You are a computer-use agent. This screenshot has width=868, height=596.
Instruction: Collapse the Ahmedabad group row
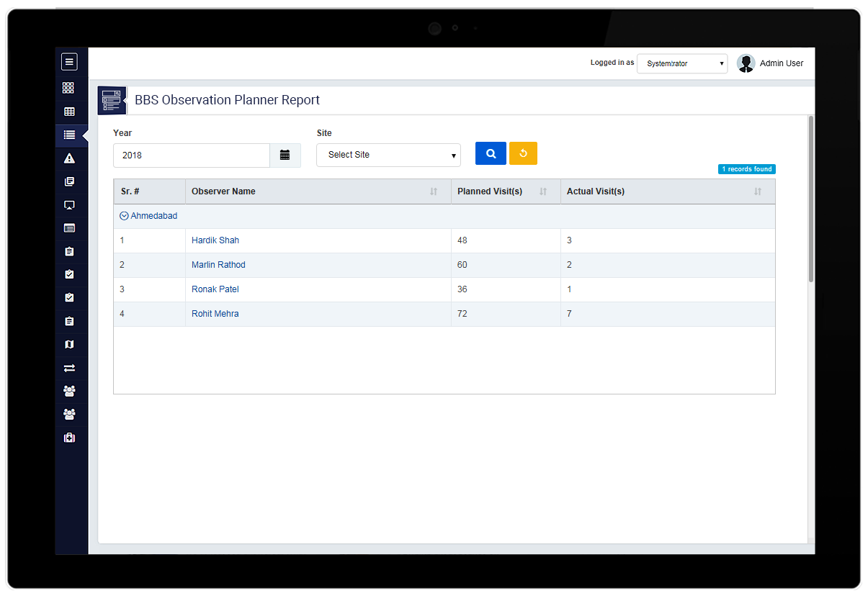point(124,216)
